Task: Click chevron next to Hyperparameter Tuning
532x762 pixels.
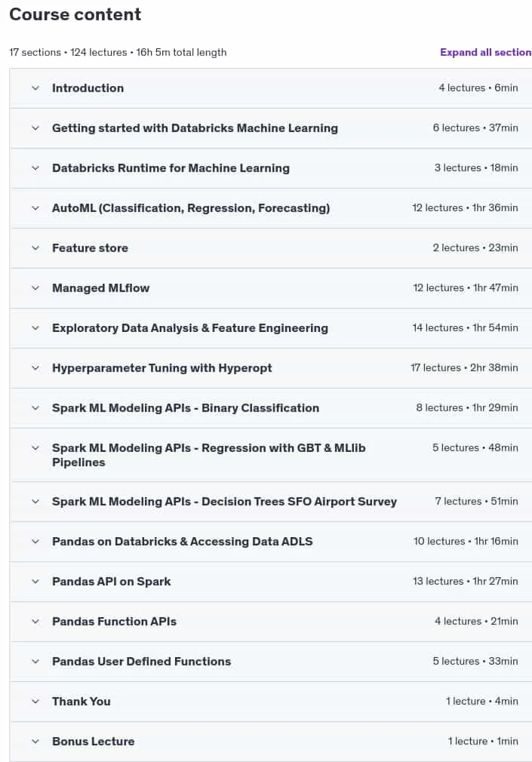Action: [35, 368]
